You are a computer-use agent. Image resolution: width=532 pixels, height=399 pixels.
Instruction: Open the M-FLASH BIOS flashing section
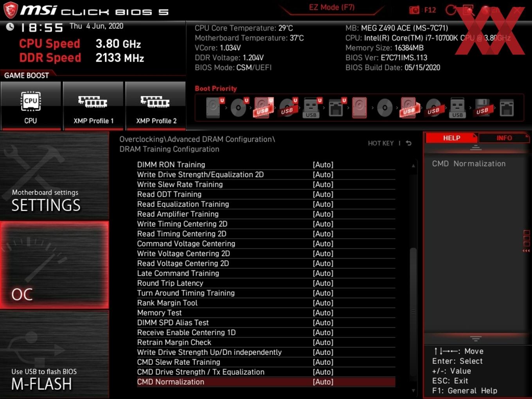click(54, 354)
